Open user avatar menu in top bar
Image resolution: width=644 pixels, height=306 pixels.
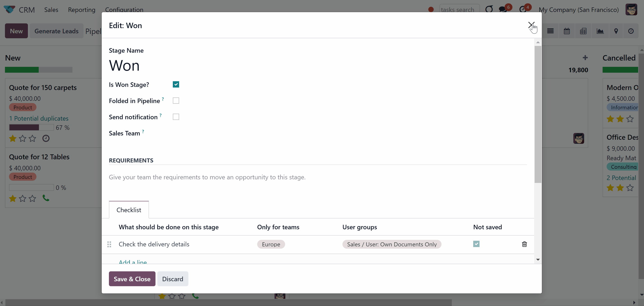631,9
